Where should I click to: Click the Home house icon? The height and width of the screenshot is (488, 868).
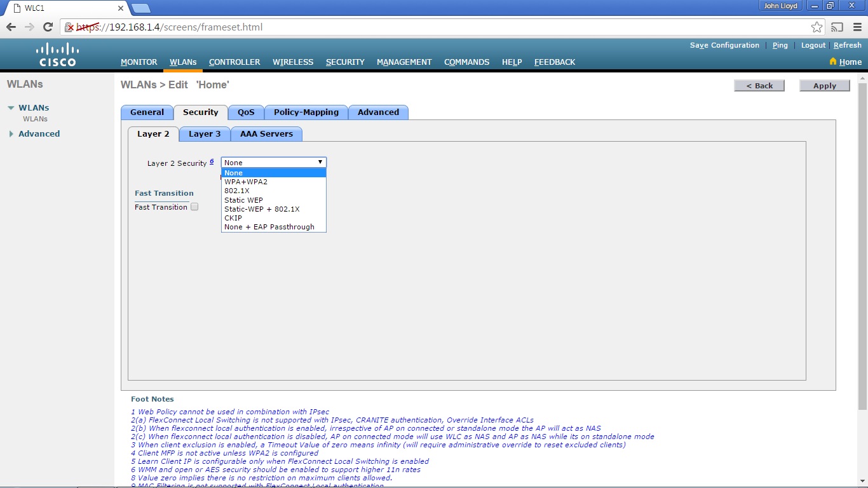833,62
